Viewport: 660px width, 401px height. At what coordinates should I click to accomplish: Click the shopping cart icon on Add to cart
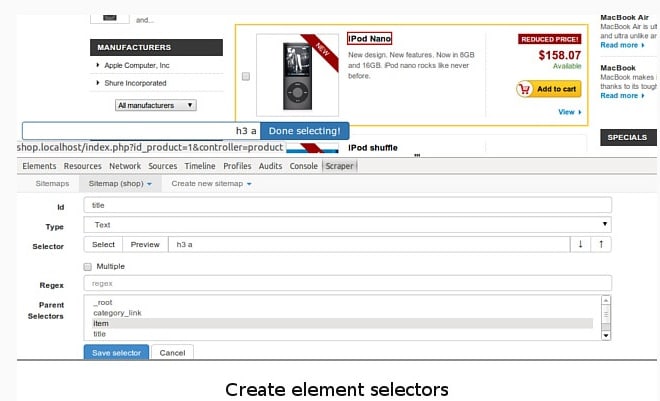pos(524,89)
